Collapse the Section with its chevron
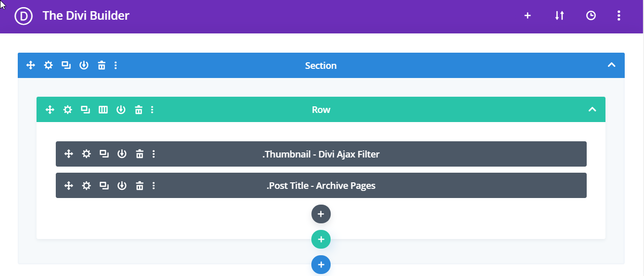The image size is (644, 276). 612,65
